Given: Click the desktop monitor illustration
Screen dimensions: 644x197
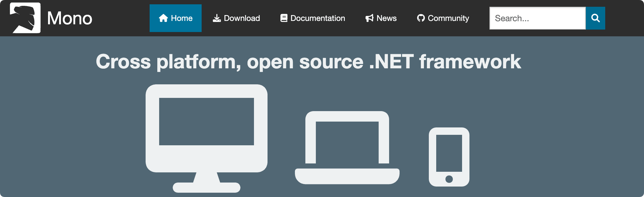Looking at the screenshot, I should pos(207,138).
